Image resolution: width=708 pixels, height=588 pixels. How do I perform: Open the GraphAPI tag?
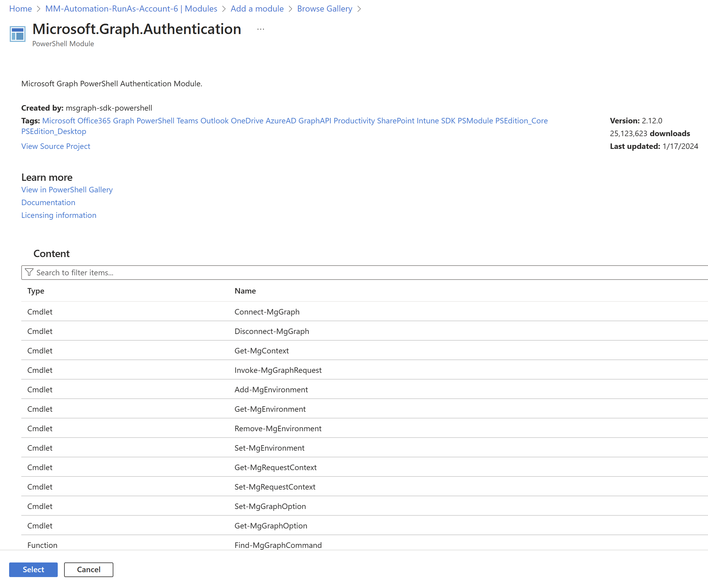pos(314,120)
